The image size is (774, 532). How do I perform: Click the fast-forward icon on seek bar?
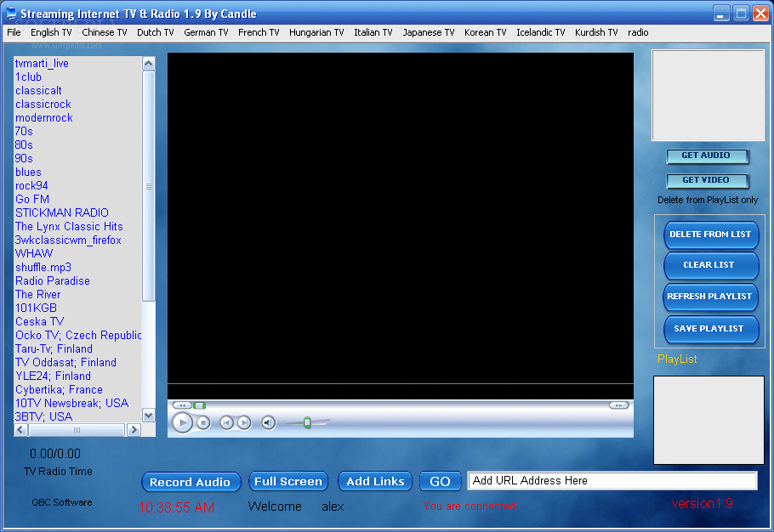pos(618,405)
